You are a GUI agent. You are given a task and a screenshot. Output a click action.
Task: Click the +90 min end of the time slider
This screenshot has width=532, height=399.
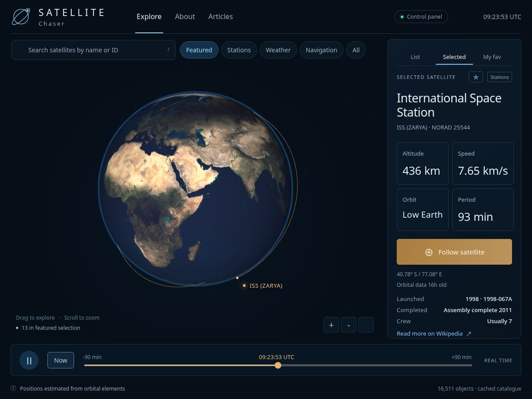462,357
